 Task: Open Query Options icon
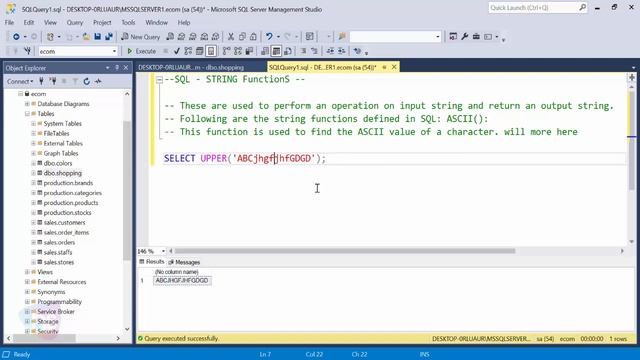point(199,51)
